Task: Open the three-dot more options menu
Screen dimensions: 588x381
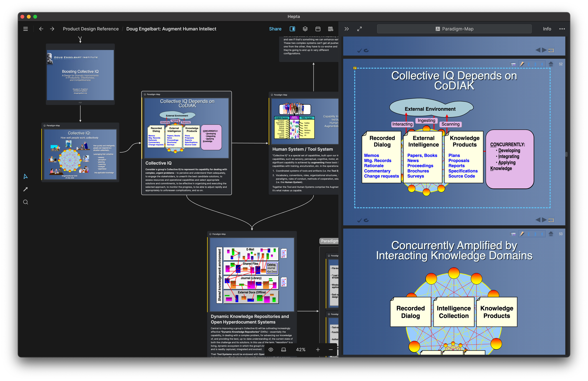Action: tap(562, 29)
